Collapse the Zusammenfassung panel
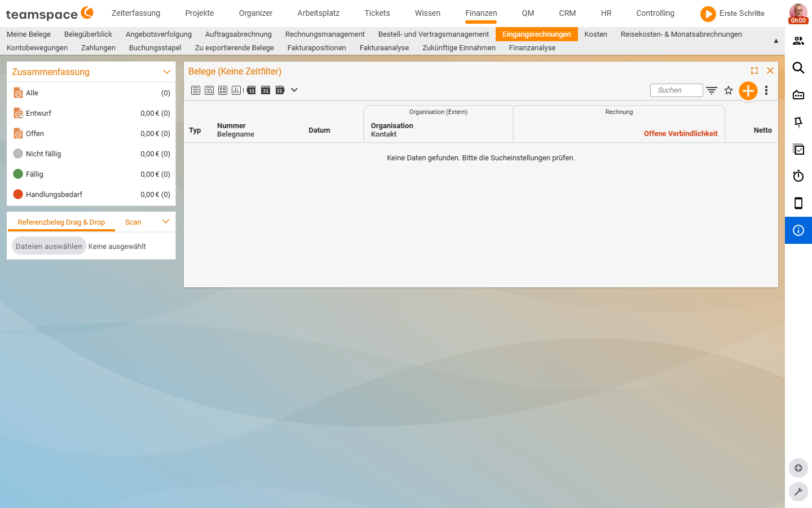 (166, 72)
